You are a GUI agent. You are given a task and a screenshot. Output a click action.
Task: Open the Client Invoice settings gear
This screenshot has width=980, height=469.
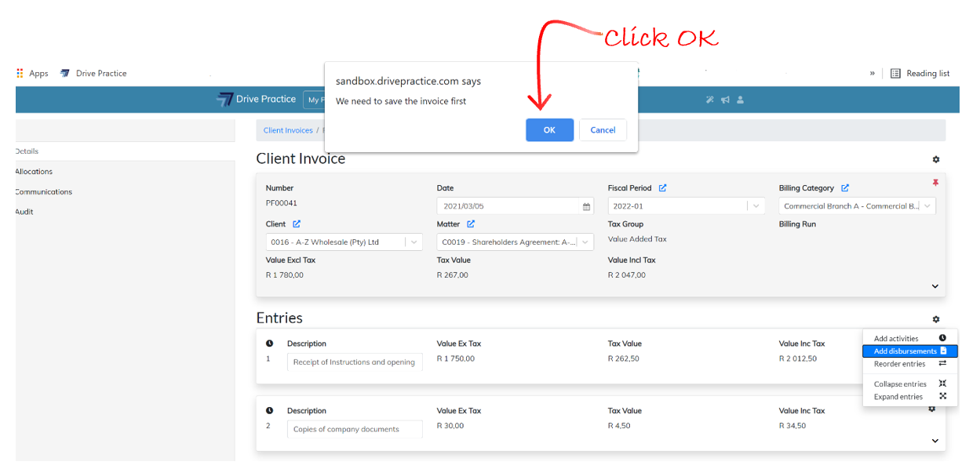(935, 160)
